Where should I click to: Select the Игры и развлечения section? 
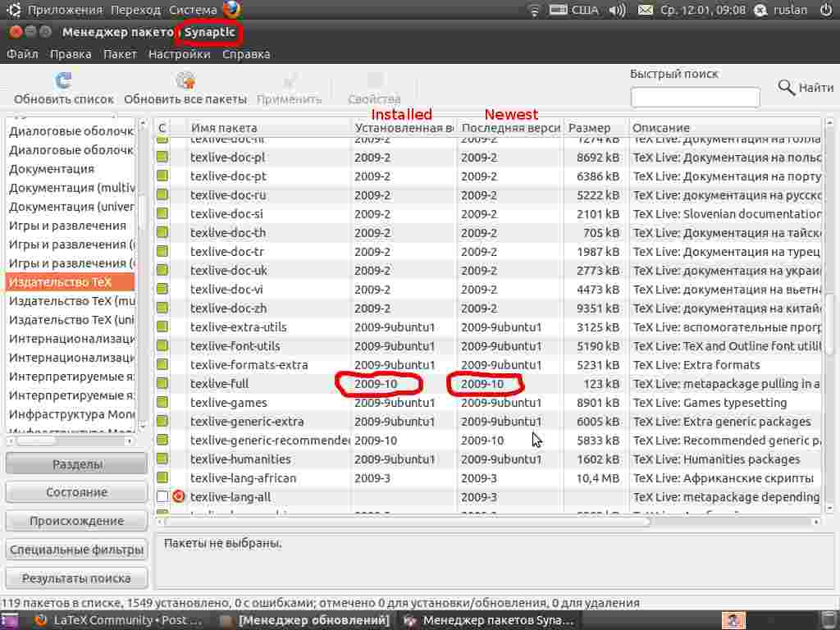(x=70, y=226)
